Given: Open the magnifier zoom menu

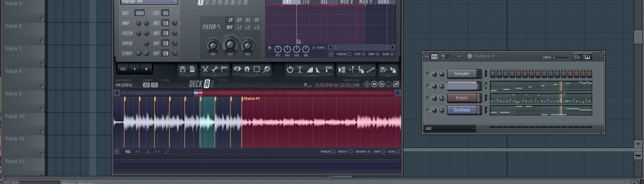Looking at the screenshot, I should click(266, 69).
